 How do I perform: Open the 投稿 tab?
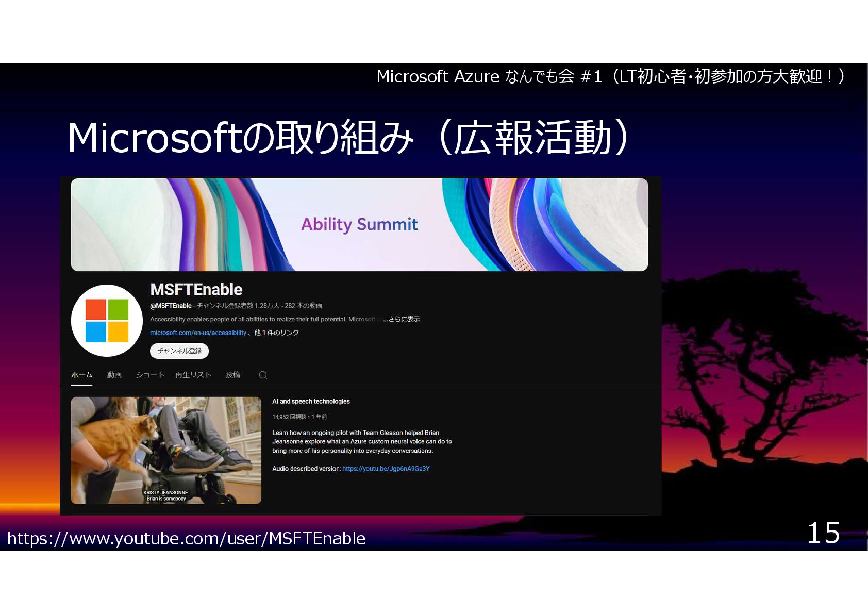[233, 375]
